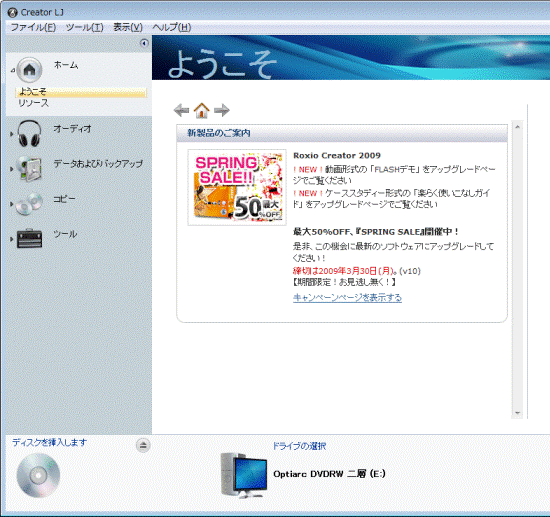Click the ホーム category label
Image resolution: width=550 pixels, height=517 pixels.
(x=66, y=65)
